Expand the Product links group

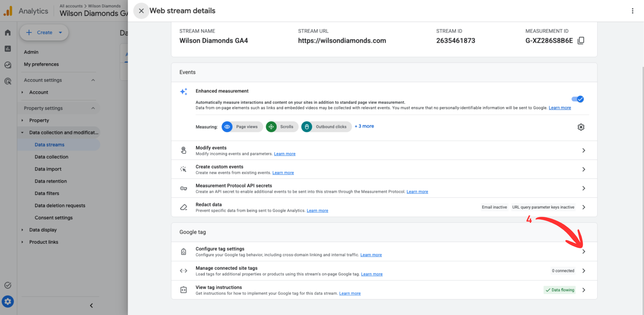click(22, 242)
